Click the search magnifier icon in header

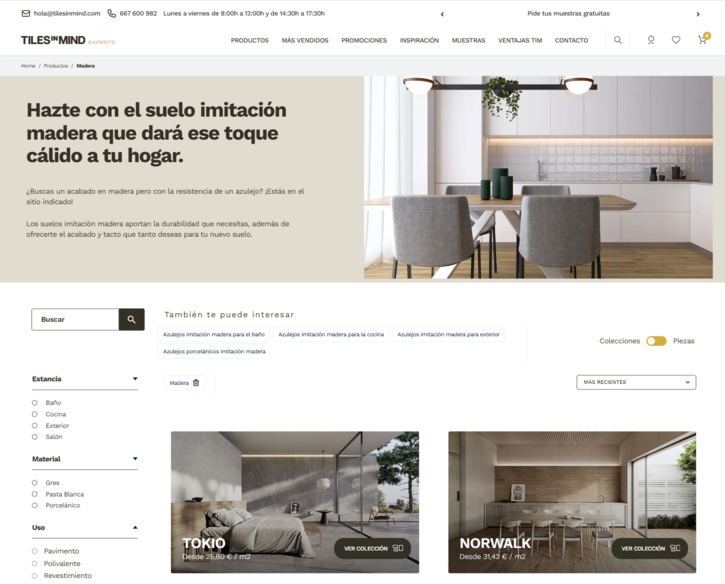(x=618, y=40)
